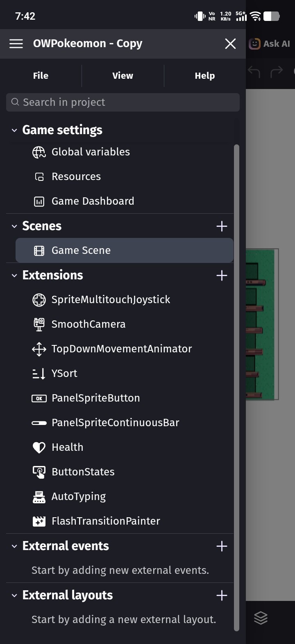Open the Health heart icon extension
This screenshot has width=295, height=644.
point(39,448)
